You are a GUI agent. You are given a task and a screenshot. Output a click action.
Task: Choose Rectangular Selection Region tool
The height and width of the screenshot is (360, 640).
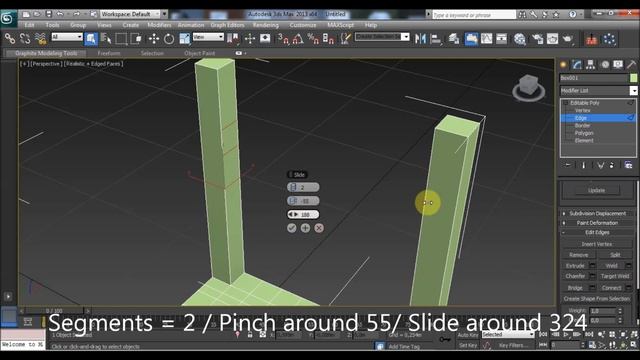click(121, 39)
